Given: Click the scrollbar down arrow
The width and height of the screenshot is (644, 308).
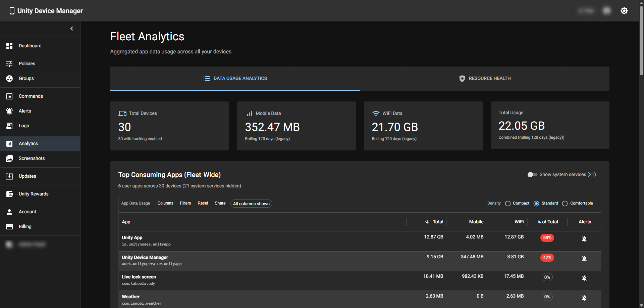Looking at the screenshot, I should coord(641,305).
